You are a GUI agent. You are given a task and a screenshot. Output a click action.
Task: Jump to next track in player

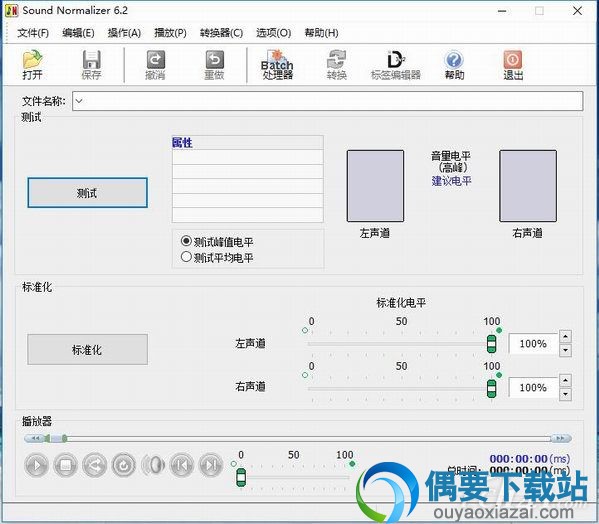[211, 465]
